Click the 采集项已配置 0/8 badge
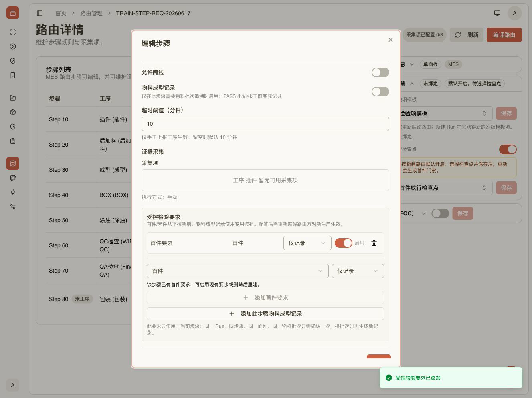Viewport: 532px width, 398px height. click(424, 35)
